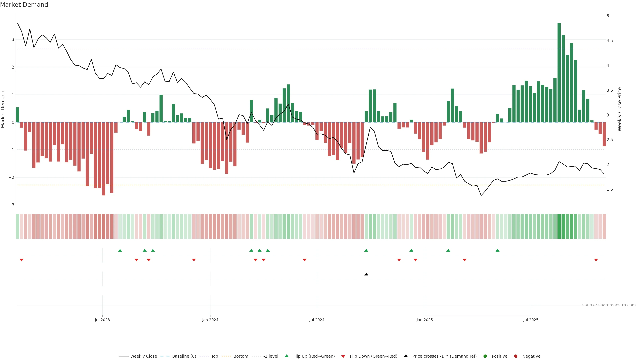Click the Jul 2025 x-axis label

pyautogui.click(x=531, y=320)
